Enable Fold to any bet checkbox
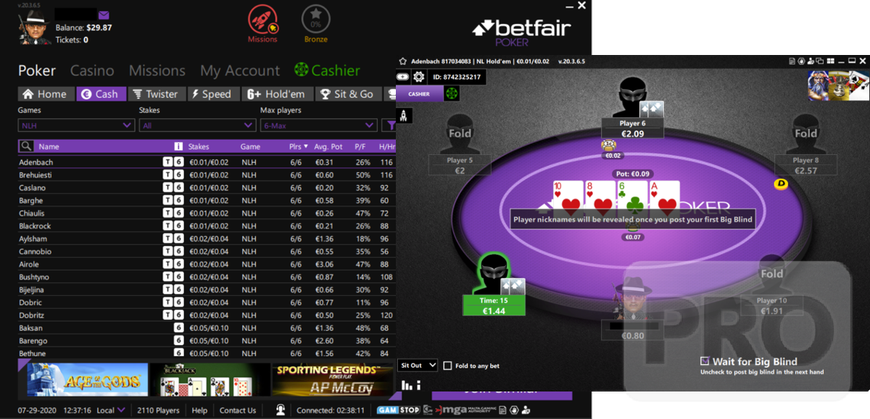 448,366
